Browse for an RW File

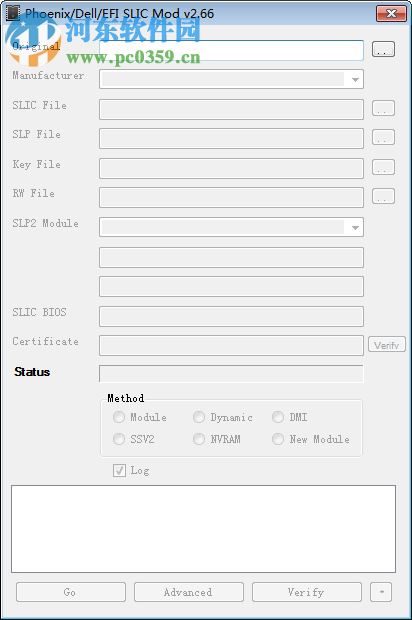click(x=383, y=196)
